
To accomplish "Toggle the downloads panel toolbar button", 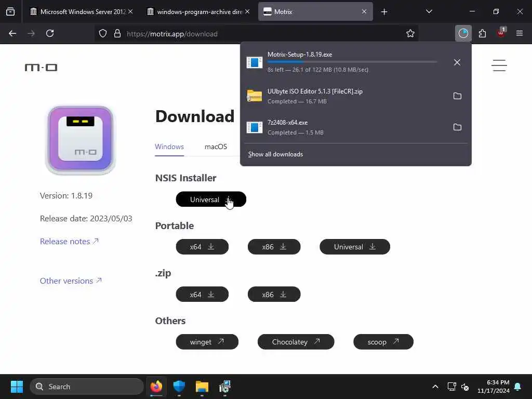I will tap(463, 33).
